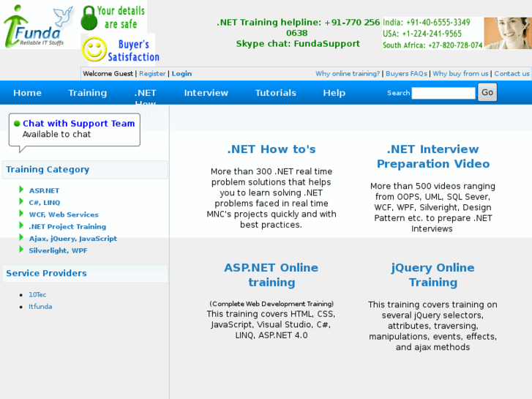Image resolution: width=532 pixels, height=399 pixels.
Task: Open the .NET How to menu
Action: click(145, 98)
